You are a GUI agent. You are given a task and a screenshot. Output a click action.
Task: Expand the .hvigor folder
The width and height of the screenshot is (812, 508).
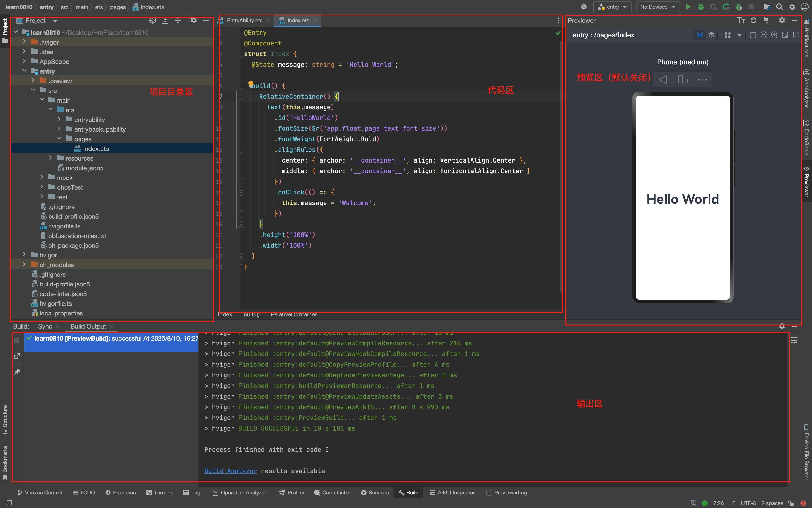point(24,42)
